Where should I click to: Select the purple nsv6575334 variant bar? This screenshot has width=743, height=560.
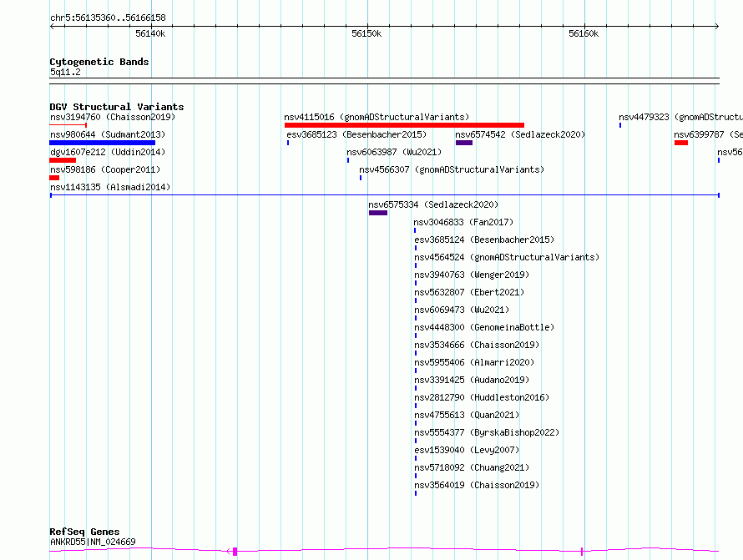coord(378,213)
